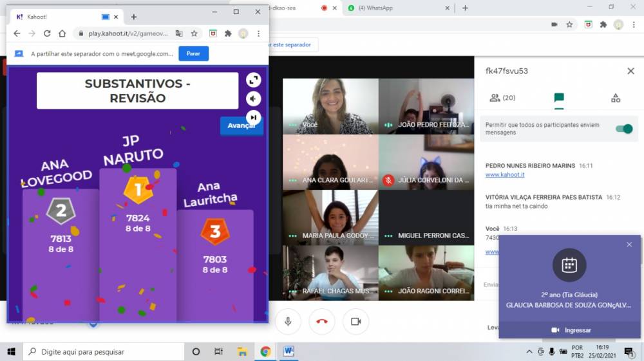Viewport: 644px width, 361px height.
Task: Toggle Kahoot fullscreen mode icon
Action: click(x=253, y=80)
